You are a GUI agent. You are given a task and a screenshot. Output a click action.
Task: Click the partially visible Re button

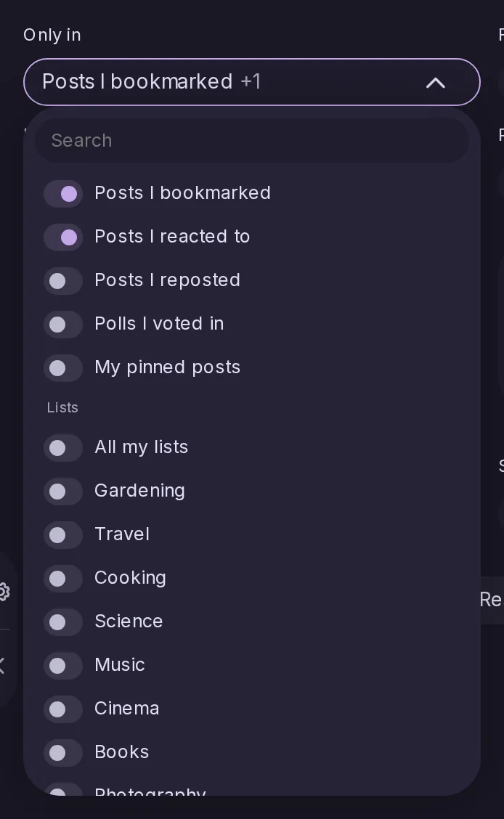(492, 600)
